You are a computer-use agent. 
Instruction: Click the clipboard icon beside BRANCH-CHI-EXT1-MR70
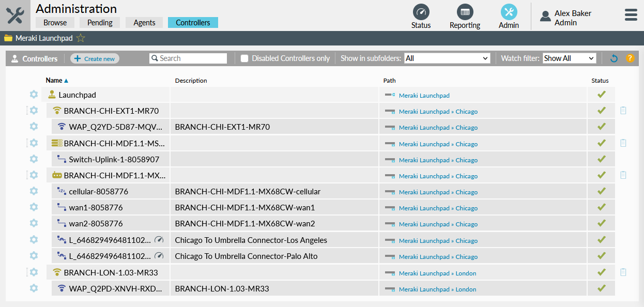(623, 110)
